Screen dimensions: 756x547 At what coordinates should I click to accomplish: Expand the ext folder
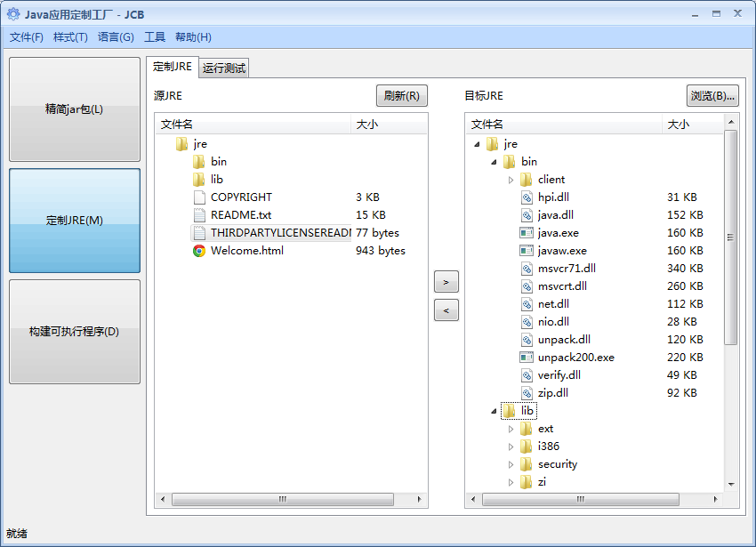(511, 429)
